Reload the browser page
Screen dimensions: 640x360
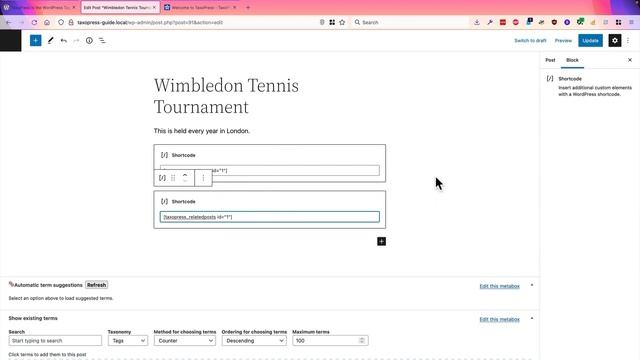pyautogui.click(x=34, y=22)
